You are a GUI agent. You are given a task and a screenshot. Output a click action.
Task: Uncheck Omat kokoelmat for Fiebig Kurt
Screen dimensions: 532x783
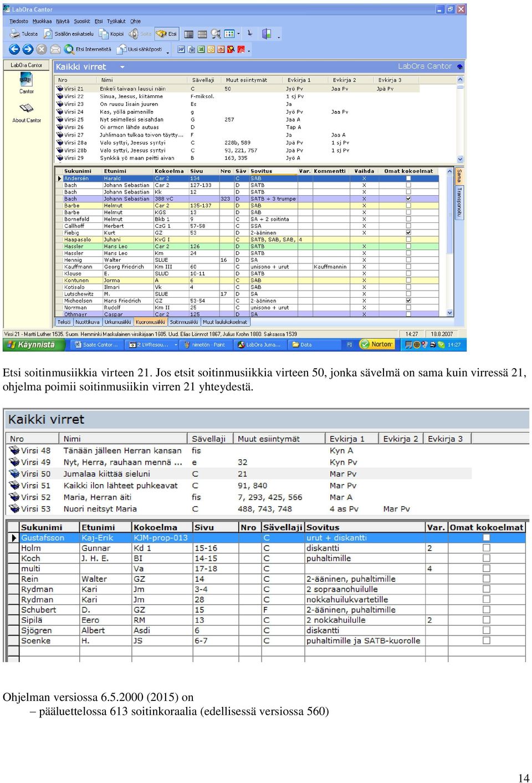pyautogui.click(x=408, y=233)
